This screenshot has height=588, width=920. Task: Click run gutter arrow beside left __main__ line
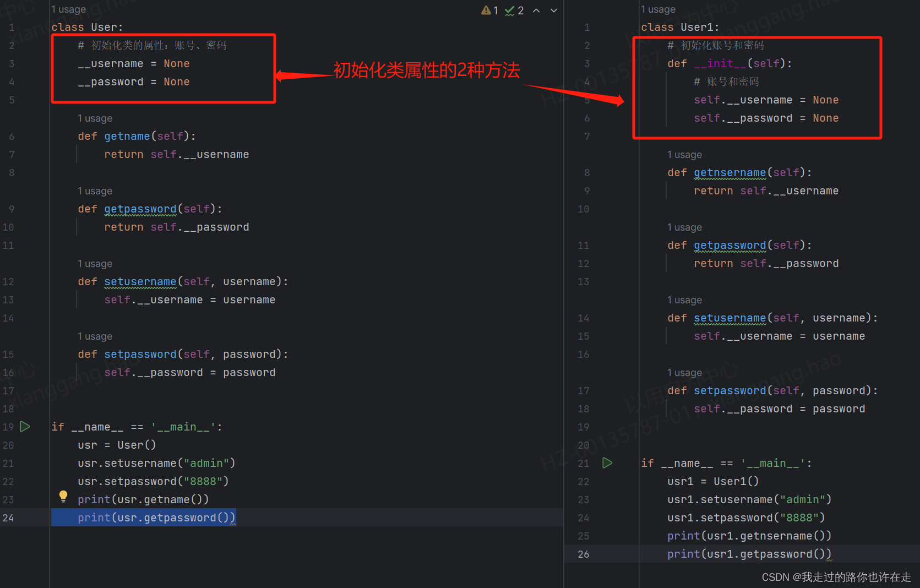tap(25, 426)
